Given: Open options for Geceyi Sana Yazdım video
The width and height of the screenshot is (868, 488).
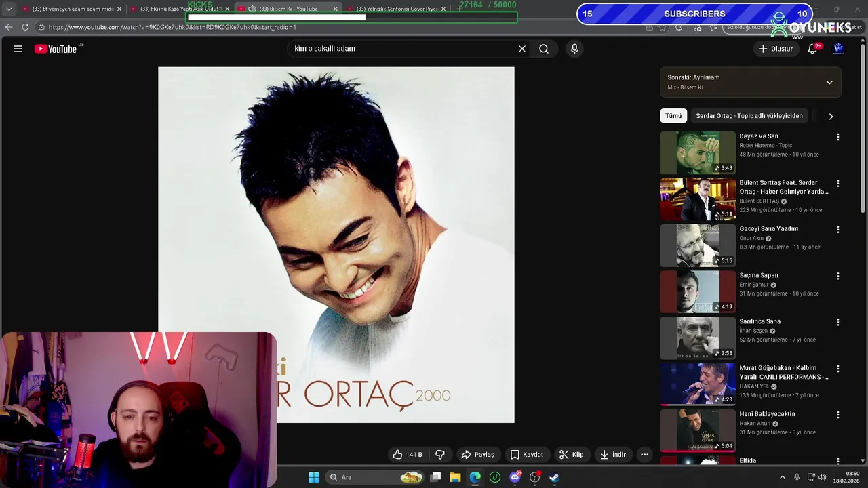Looking at the screenshot, I should tap(838, 230).
